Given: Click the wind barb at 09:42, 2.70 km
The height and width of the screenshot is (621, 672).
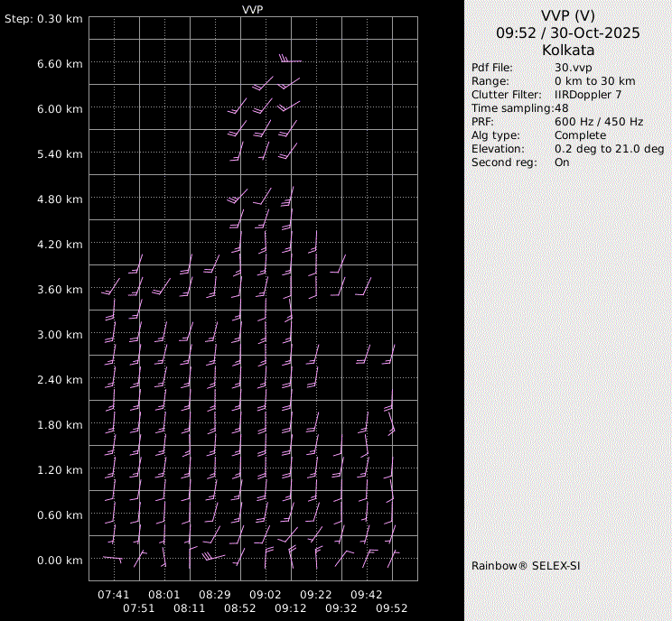Looking at the screenshot, I should pos(366,354).
